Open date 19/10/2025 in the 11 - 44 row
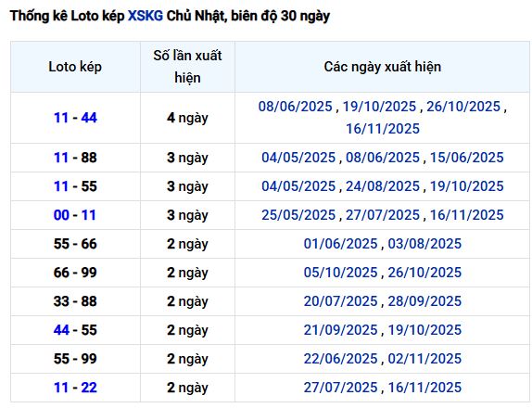The width and height of the screenshot is (532, 408). click(x=379, y=107)
